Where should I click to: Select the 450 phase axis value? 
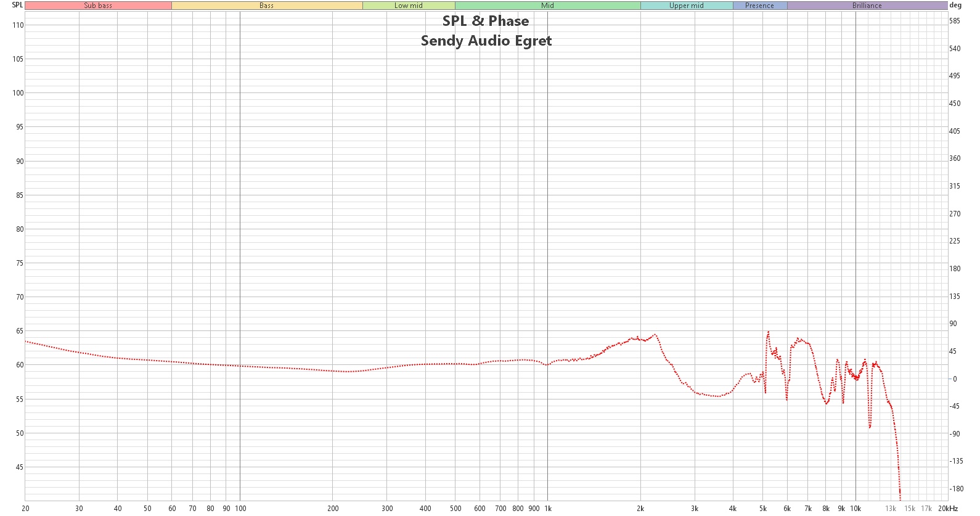point(955,104)
